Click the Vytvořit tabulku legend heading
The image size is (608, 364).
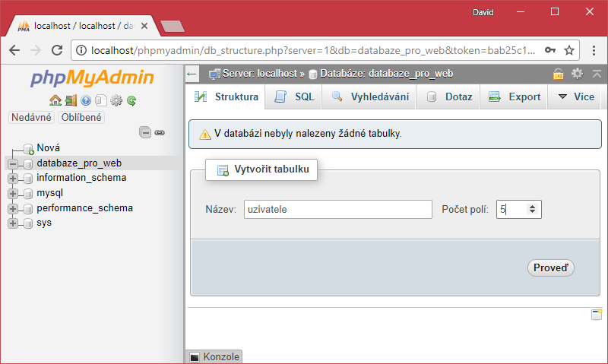[x=261, y=169]
